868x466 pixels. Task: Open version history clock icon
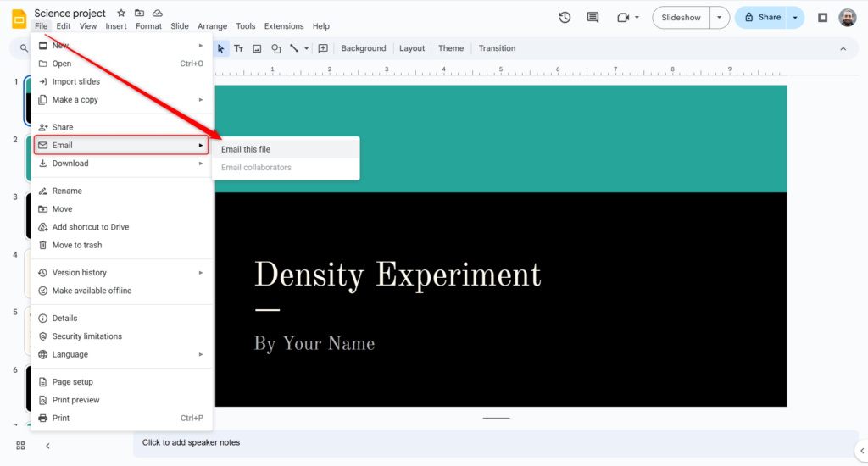pyautogui.click(x=565, y=17)
